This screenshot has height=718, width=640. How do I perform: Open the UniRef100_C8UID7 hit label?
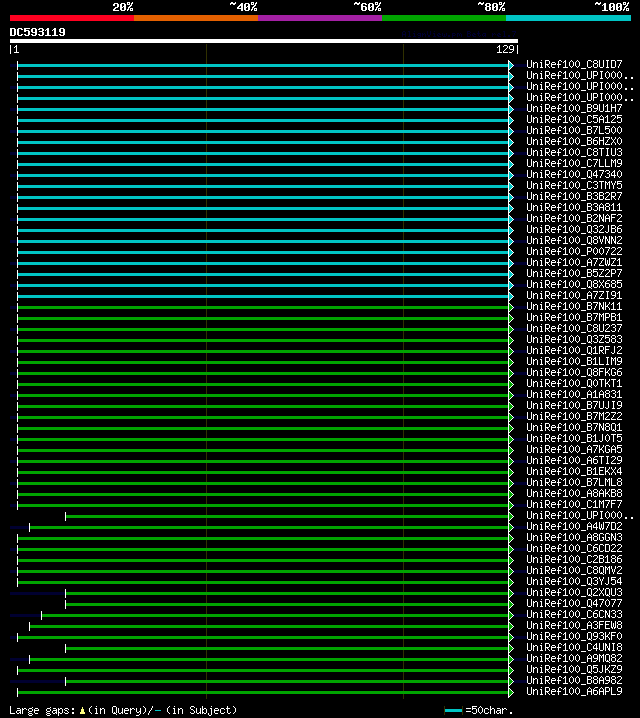point(574,64)
